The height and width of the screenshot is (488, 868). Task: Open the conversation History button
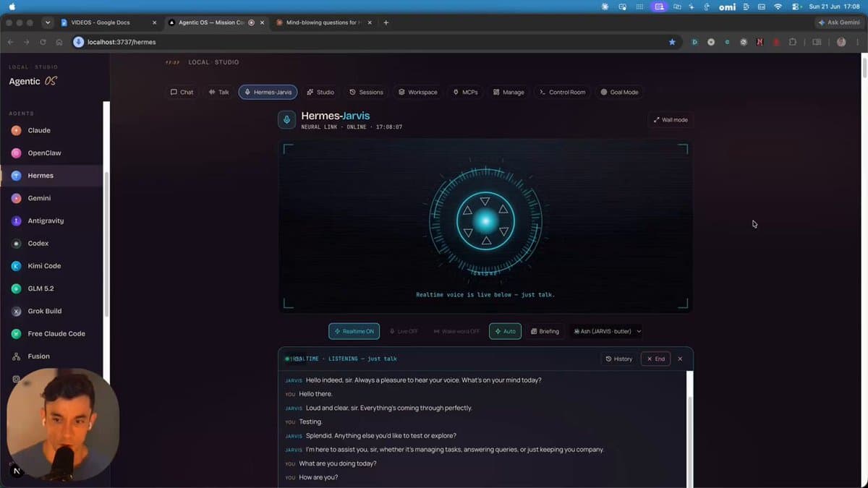pyautogui.click(x=618, y=359)
